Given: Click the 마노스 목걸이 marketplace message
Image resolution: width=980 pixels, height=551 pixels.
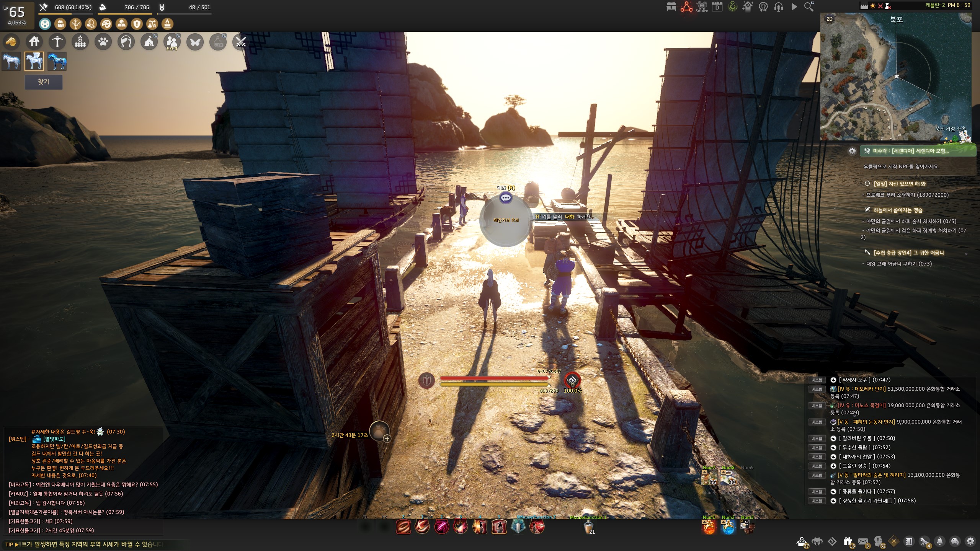Looking at the screenshot, I should [895, 409].
